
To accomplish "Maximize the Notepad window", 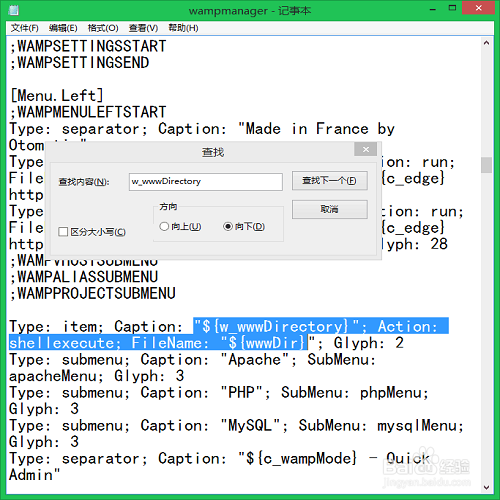I will point(452,8).
